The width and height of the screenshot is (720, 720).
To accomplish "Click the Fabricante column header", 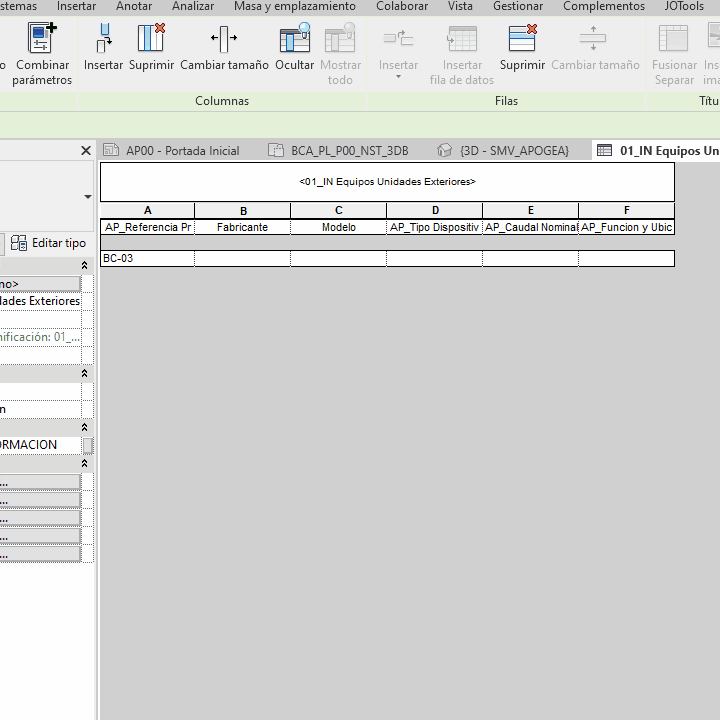I will point(242,227).
